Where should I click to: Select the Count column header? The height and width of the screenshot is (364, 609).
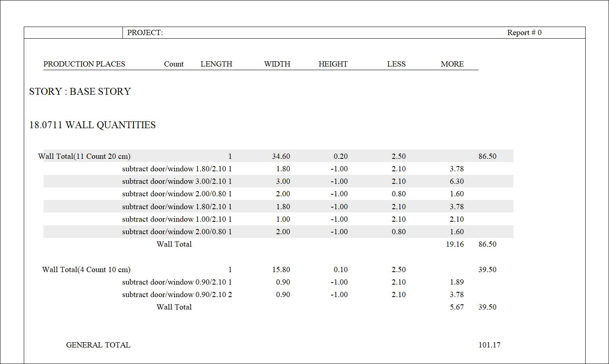click(174, 64)
